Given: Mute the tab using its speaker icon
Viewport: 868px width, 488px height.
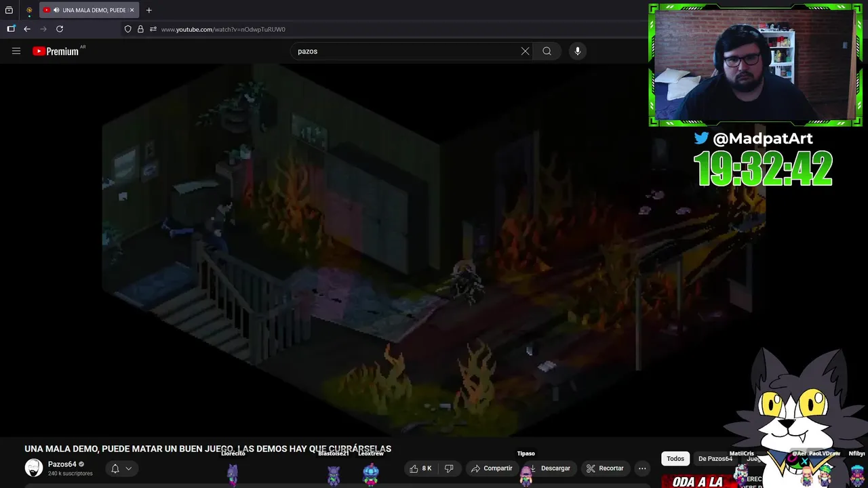Looking at the screenshot, I should [56, 10].
